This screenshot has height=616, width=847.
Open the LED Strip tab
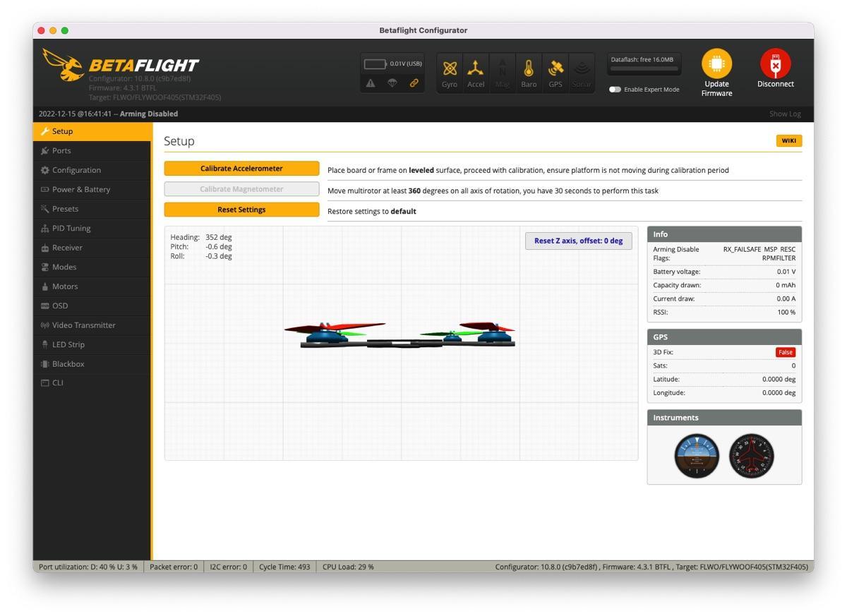pyautogui.click(x=92, y=344)
